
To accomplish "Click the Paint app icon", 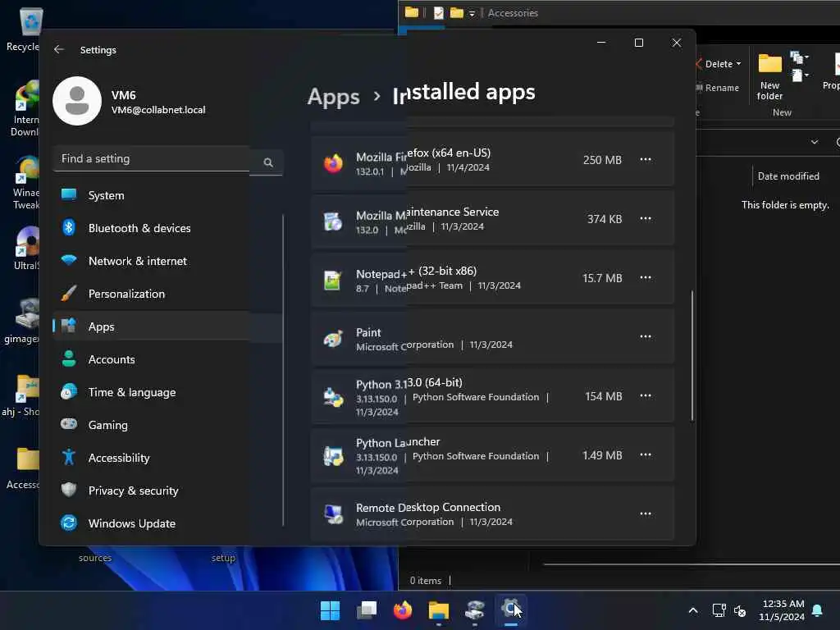I will [x=333, y=339].
